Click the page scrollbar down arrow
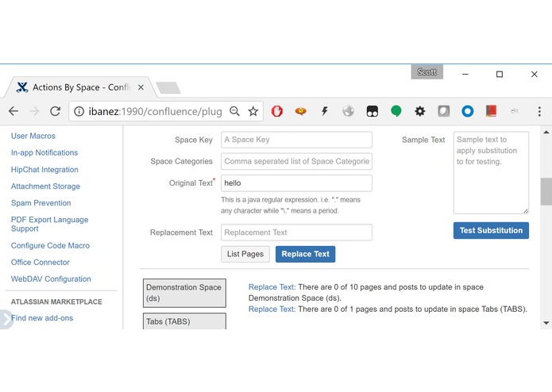This screenshot has width=552, height=392. coord(546,323)
